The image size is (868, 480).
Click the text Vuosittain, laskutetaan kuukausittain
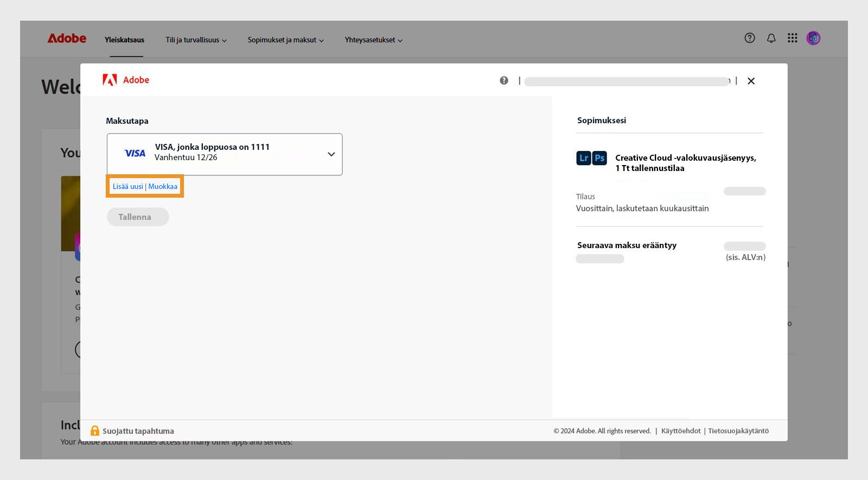point(642,209)
